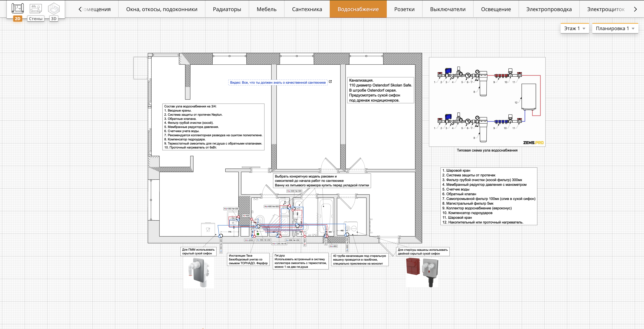Open video link about quality plumbing

tap(278, 82)
